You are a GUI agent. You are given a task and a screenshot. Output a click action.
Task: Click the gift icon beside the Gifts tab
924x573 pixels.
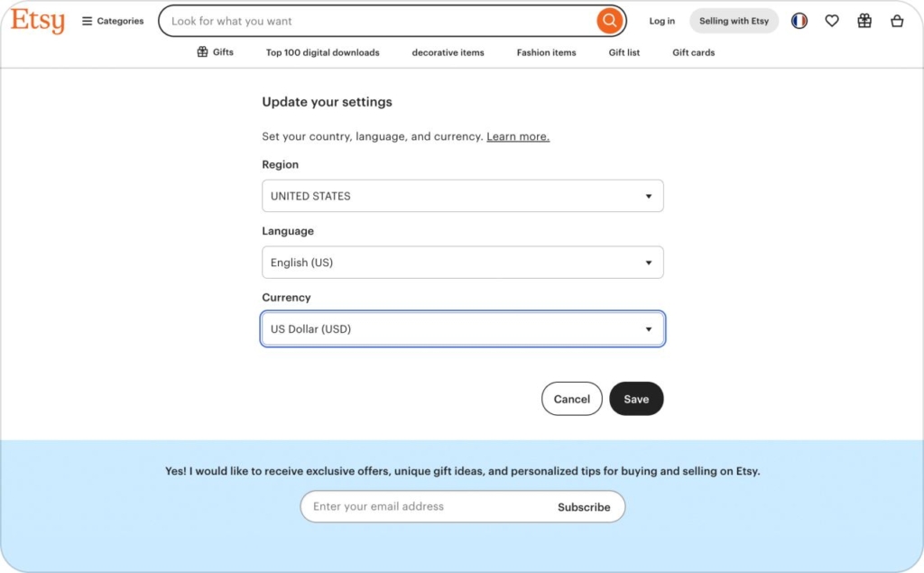(200, 52)
